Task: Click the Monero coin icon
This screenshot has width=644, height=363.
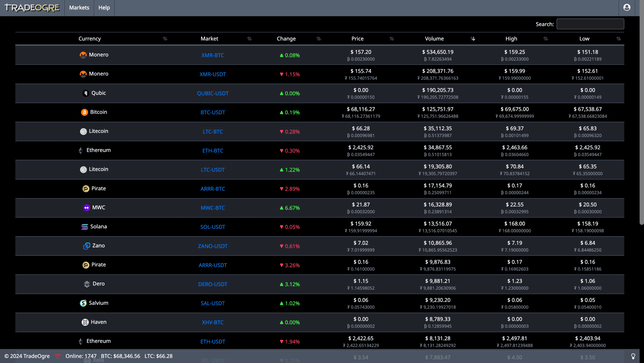Action: coord(83,55)
